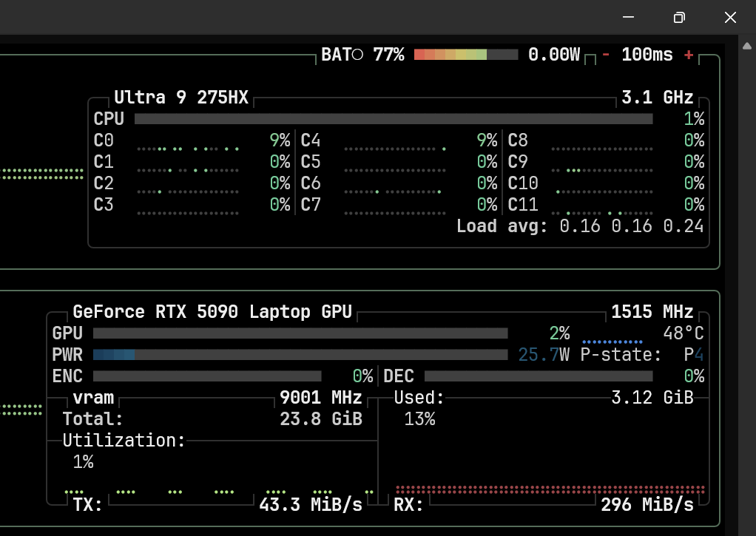Minimize the terminal window
This screenshot has height=536, width=756.
coord(628,17)
